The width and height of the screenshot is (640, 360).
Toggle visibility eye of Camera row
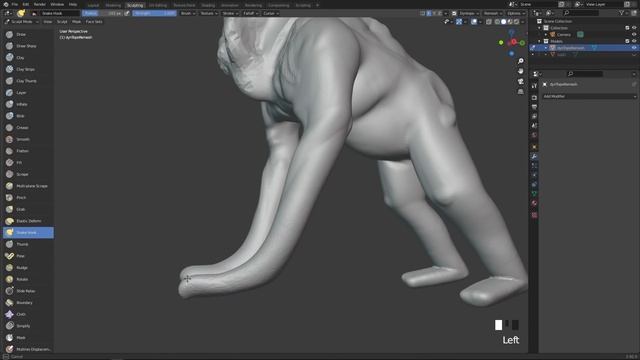[x=634, y=35]
